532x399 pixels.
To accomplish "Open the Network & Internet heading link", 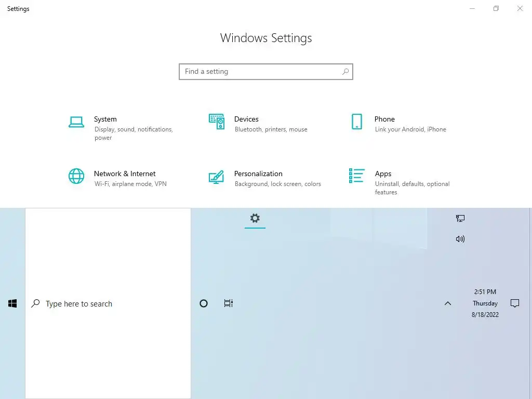I will point(125,174).
